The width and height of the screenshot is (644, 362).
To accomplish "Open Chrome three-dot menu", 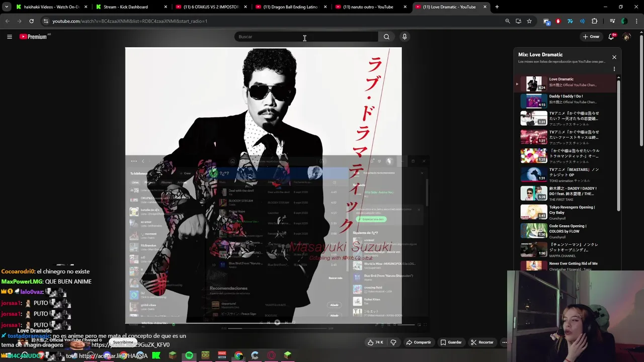I will click(x=636, y=21).
